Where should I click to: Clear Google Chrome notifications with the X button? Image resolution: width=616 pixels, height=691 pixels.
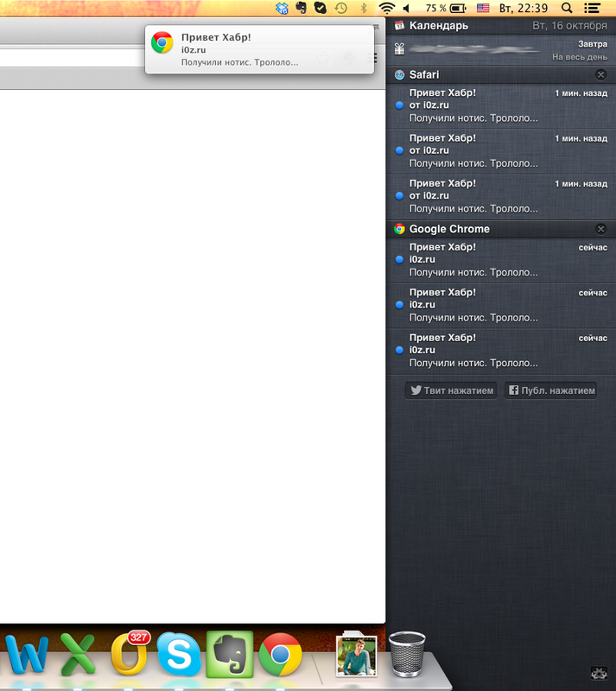click(x=600, y=229)
